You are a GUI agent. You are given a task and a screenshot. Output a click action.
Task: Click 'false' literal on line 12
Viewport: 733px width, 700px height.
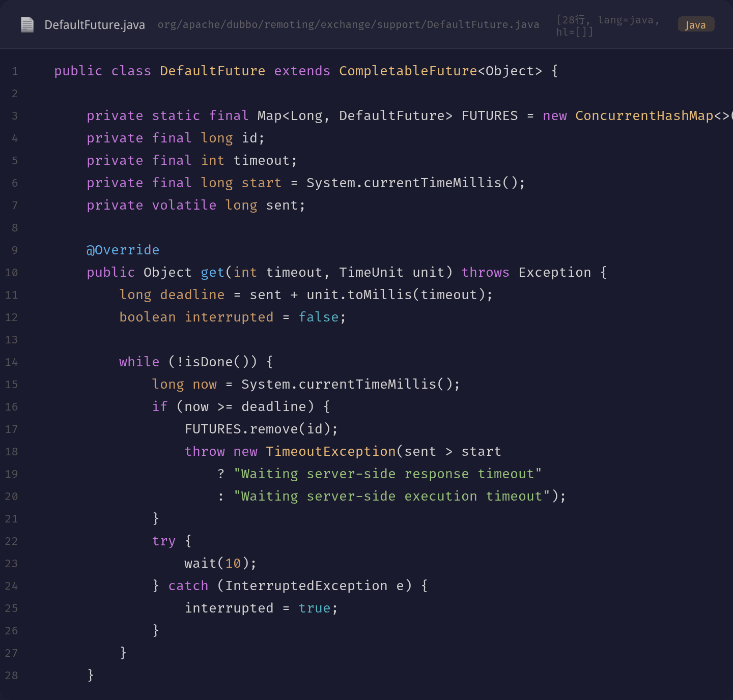coord(319,317)
